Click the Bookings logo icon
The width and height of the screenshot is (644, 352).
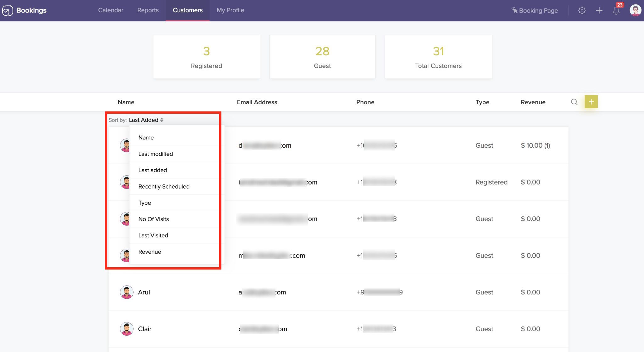click(7, 10)
